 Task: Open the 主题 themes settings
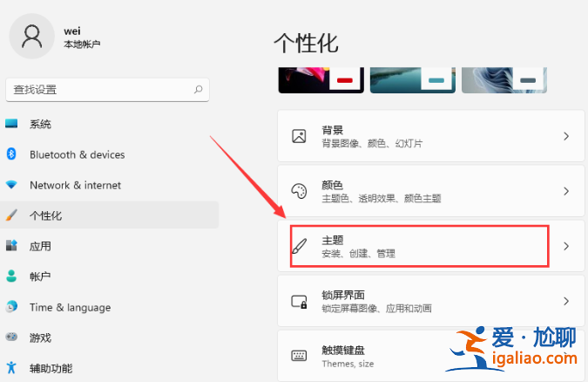tap(431, 246)
